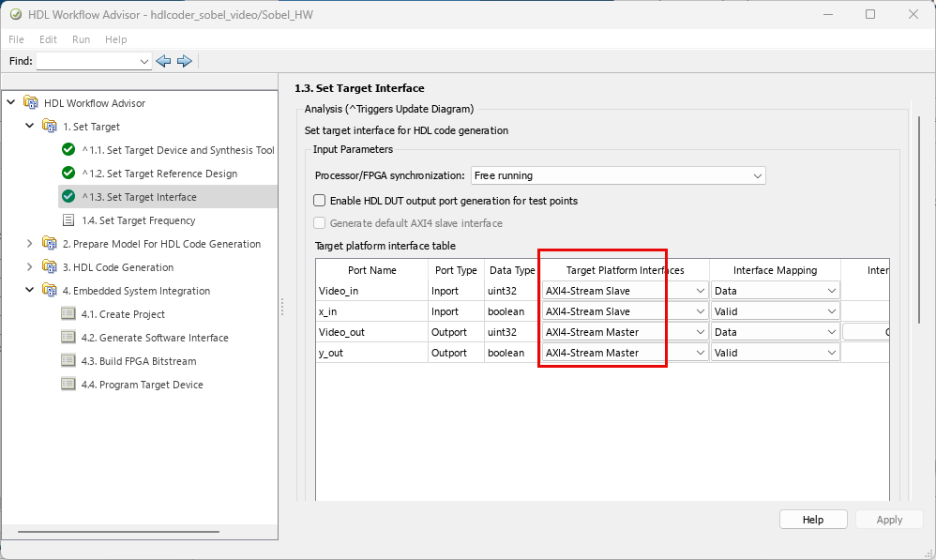This screenshot has height=560, width=936.
Task: Open the Run menu
Action: tap(81, 39)
